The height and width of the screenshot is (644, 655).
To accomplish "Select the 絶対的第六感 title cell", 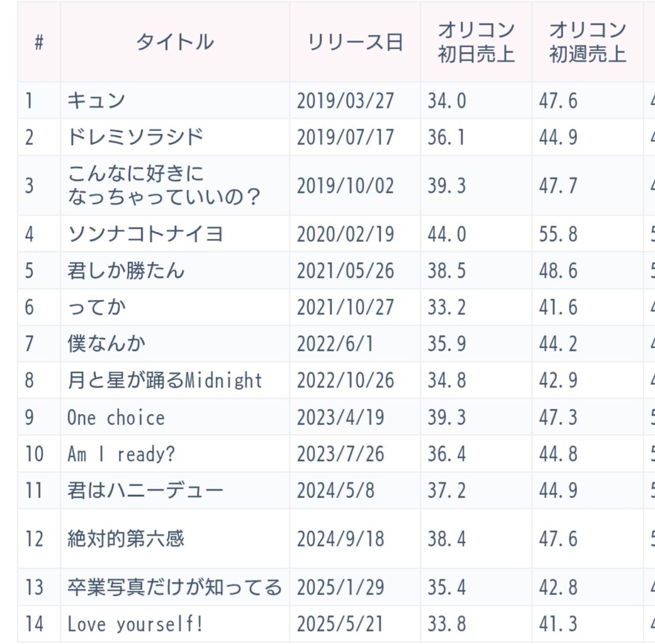I will (175, 538).
